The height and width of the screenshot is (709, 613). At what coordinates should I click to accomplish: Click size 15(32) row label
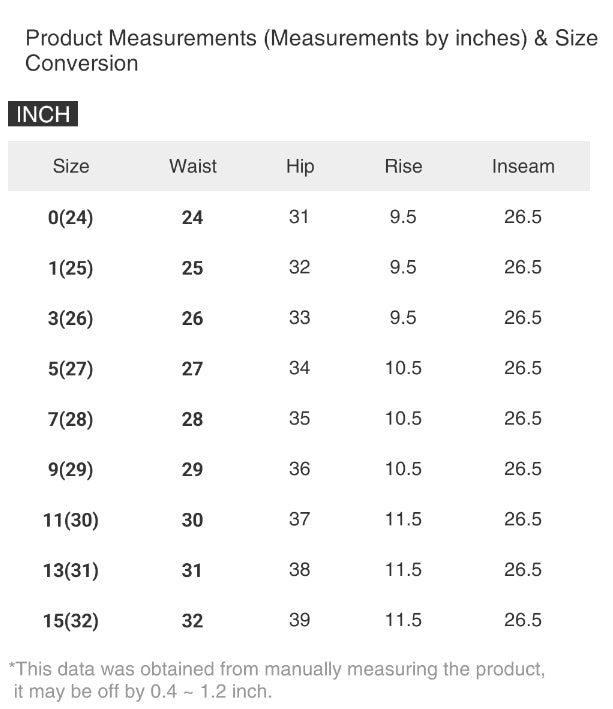[x=71, y=621]
